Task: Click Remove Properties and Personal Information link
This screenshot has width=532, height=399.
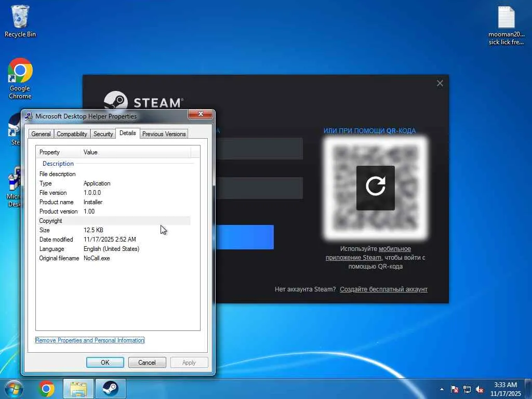Action: (x=90, y=340)
